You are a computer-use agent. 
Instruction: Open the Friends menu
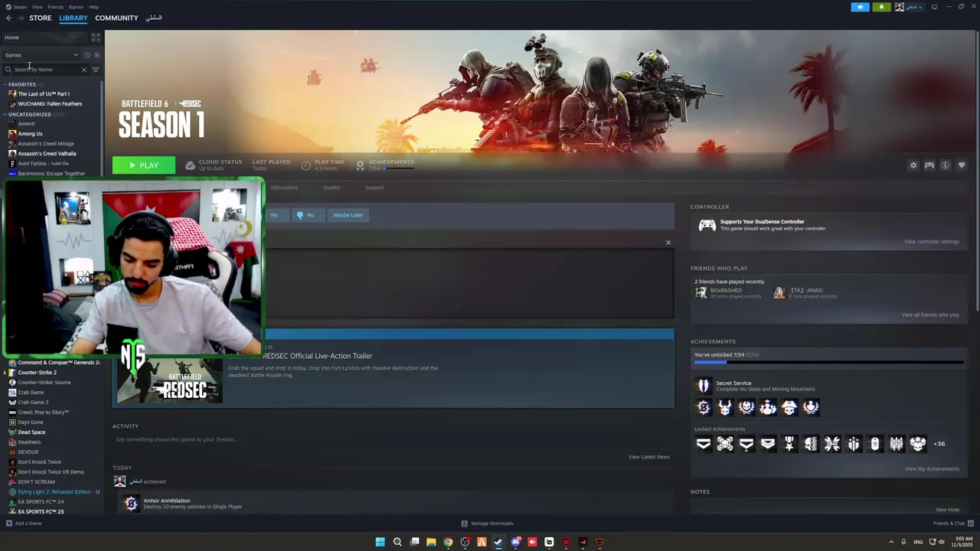pyautogui.click(x=56, y=7)
